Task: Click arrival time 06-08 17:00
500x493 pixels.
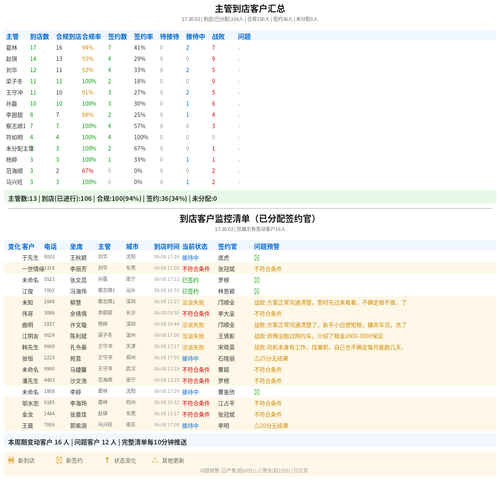Action: (x=167, y=335)
